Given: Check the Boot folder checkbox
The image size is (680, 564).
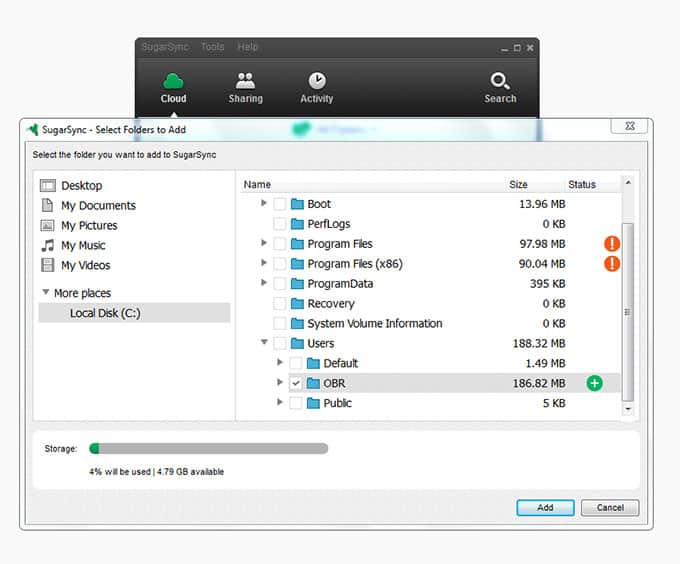Looking at the screenshot, I should 280,204.
